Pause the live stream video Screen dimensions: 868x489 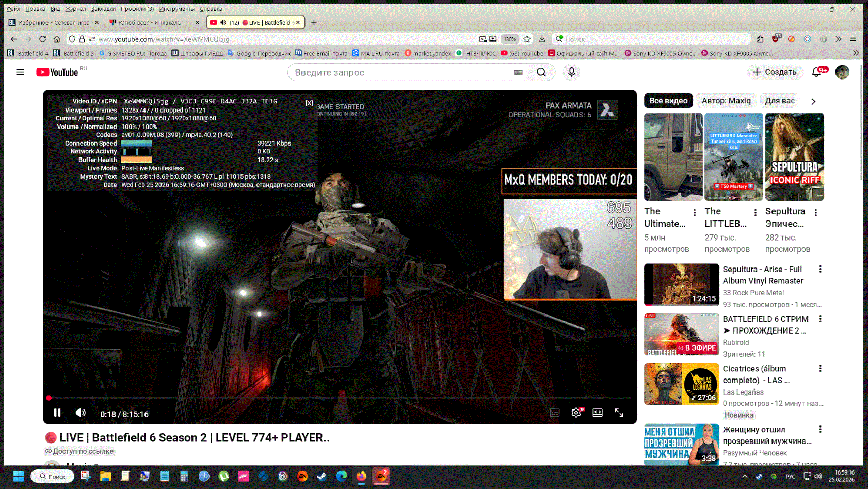tap(57, 413)
